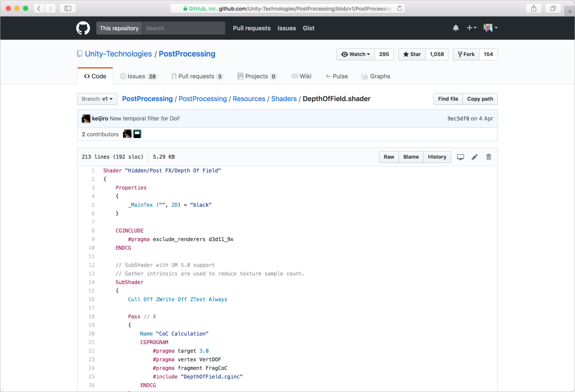The image size is (575, 392).
Task: Open first contributor avatar
Action: click(127, 134)
